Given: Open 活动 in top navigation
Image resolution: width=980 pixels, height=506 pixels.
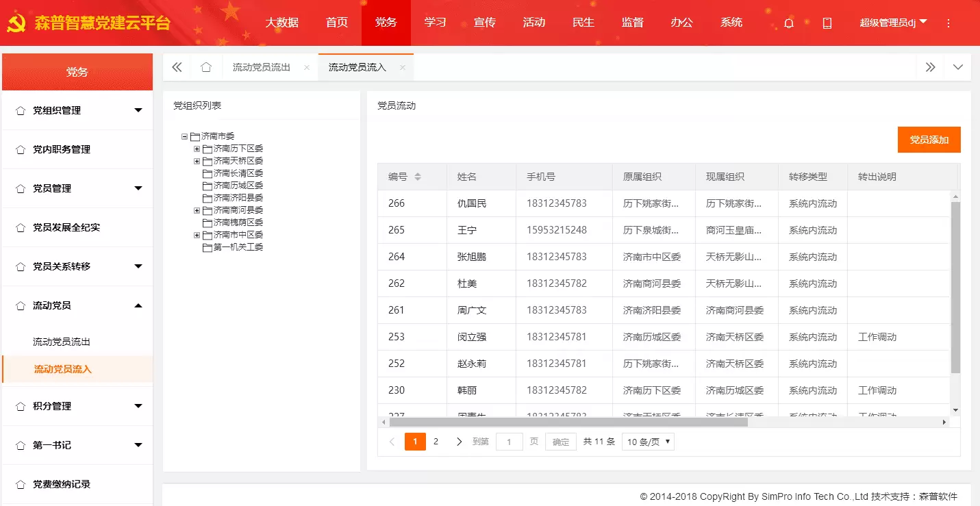Looking at the screenshot, I should 534,23.
